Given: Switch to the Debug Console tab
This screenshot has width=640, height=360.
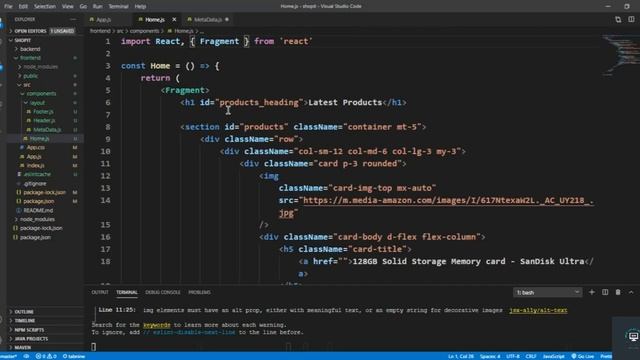Looking at the screenshot, I should 163,292.
